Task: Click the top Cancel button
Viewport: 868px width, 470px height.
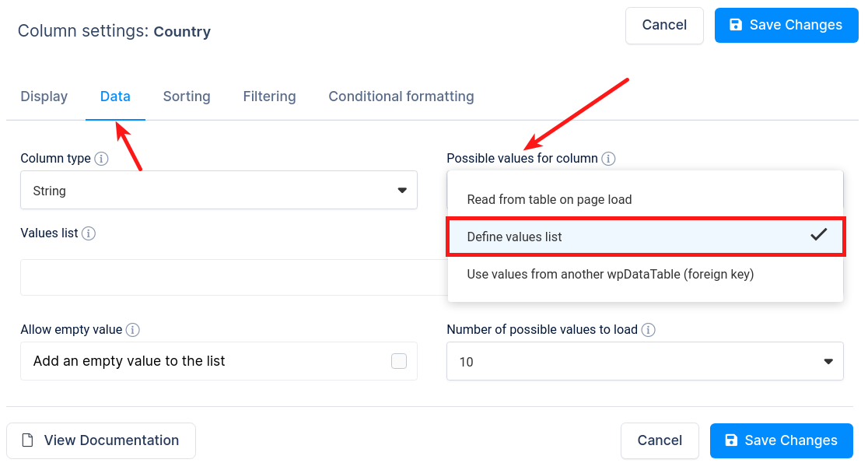Action: tap(664, 25)
